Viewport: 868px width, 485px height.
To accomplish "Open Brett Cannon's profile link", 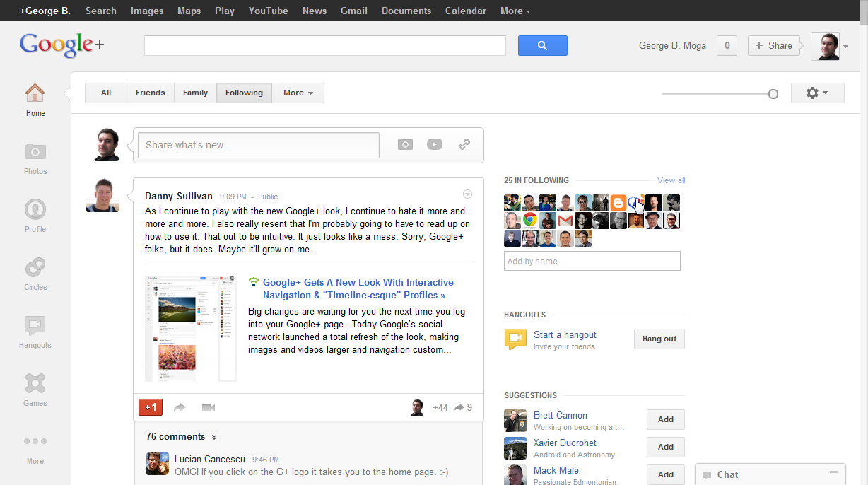I will pos(561,415).
